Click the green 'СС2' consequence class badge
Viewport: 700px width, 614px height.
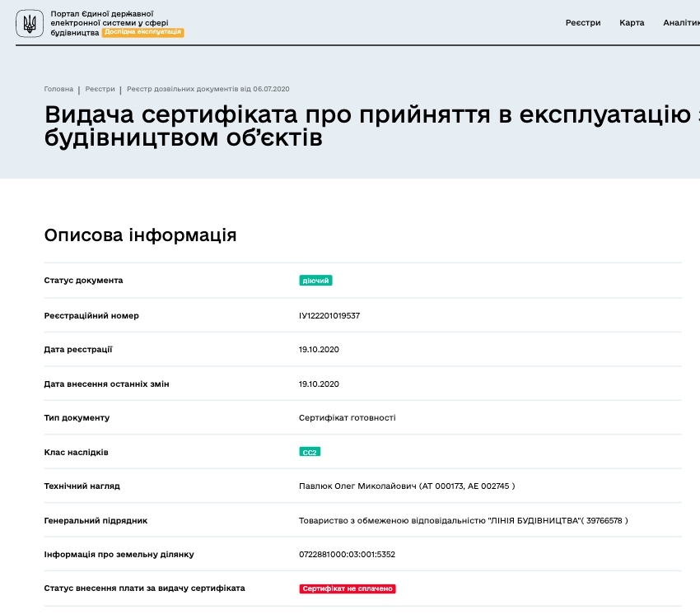click(x=310, y=452)
